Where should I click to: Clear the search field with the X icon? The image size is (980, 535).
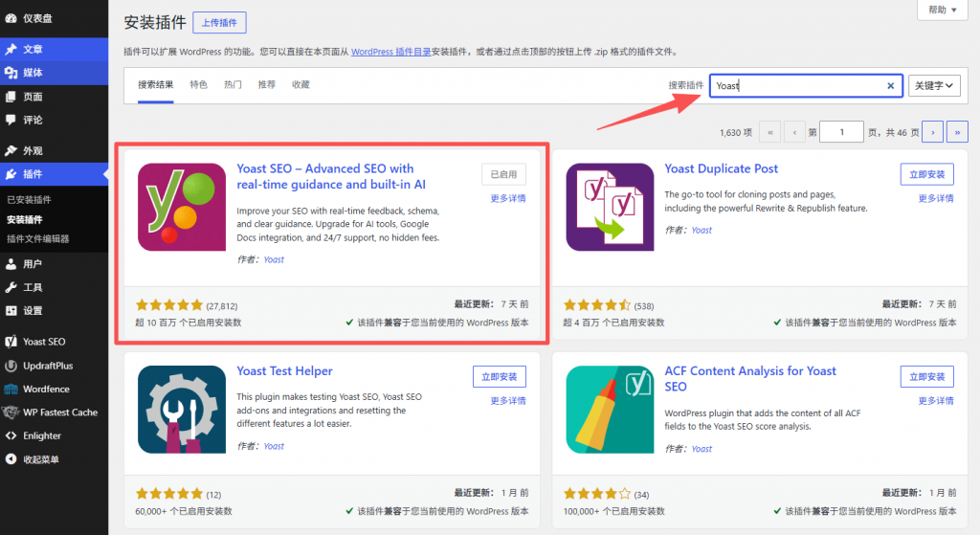891,85
